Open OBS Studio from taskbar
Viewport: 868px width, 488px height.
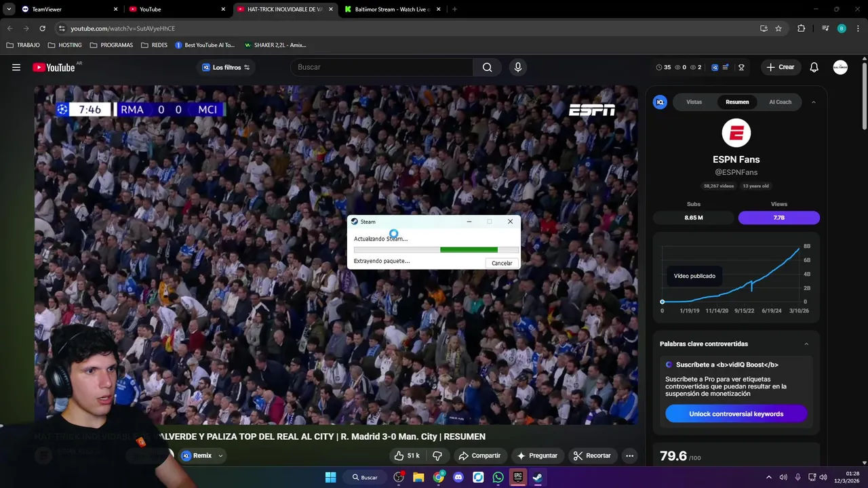[399, 477]
